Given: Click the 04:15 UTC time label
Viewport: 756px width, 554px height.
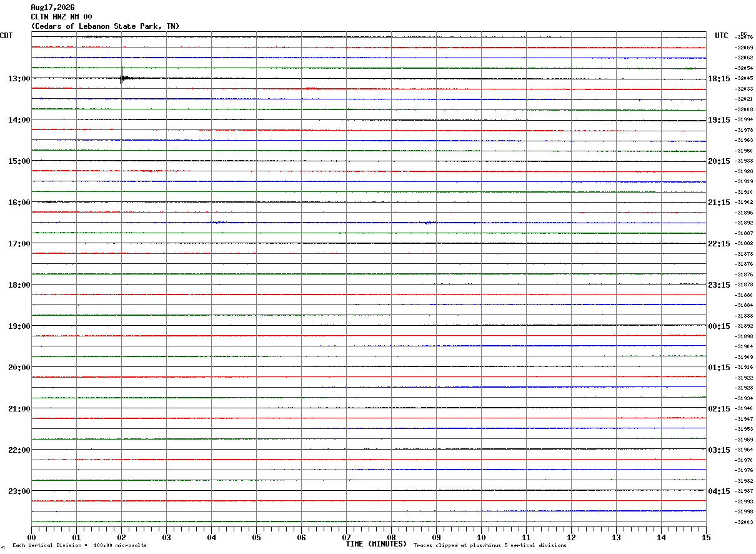Looking at the screenshot, I should [719, 491].
